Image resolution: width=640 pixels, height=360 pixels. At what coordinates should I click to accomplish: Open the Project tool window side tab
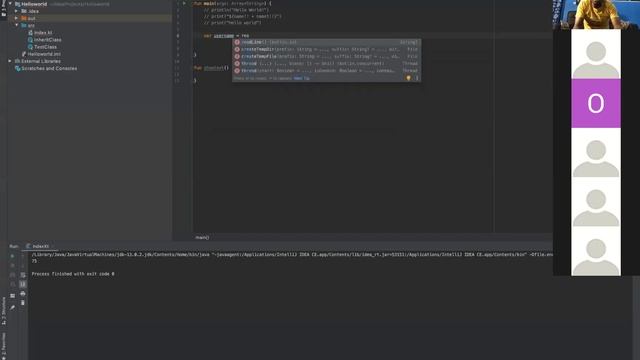(x=3, y=9)
